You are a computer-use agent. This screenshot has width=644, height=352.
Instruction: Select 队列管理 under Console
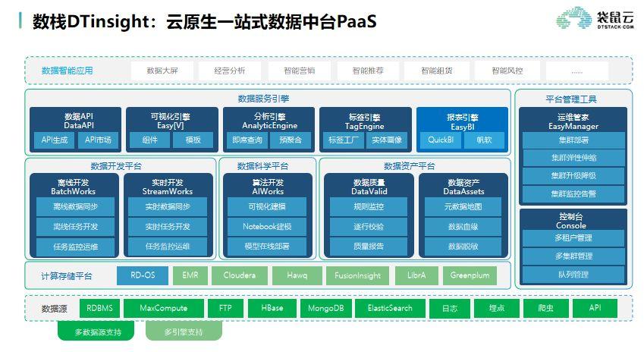coord(573,275)
